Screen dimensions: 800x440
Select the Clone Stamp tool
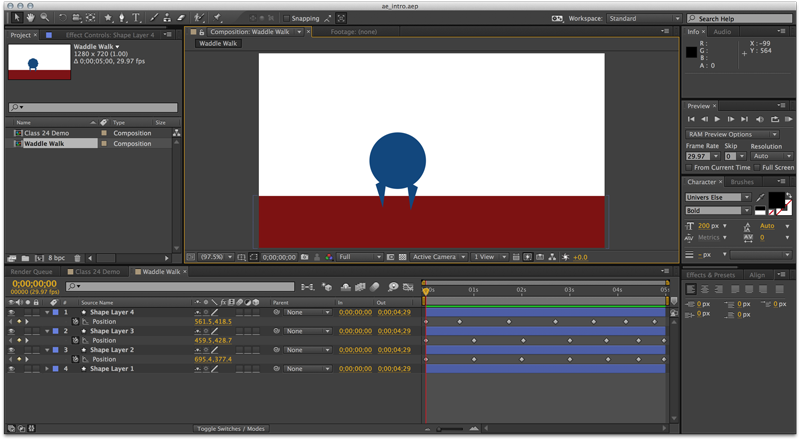167,18
